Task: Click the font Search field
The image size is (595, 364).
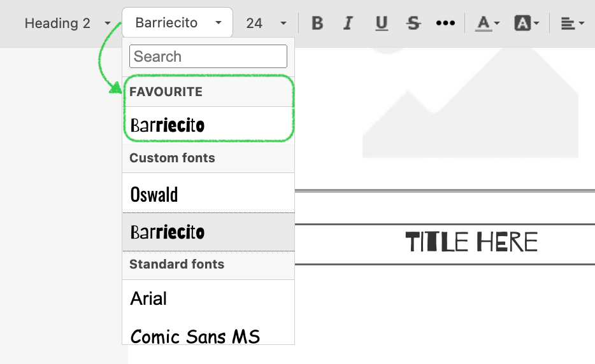Action: [208, 57]
